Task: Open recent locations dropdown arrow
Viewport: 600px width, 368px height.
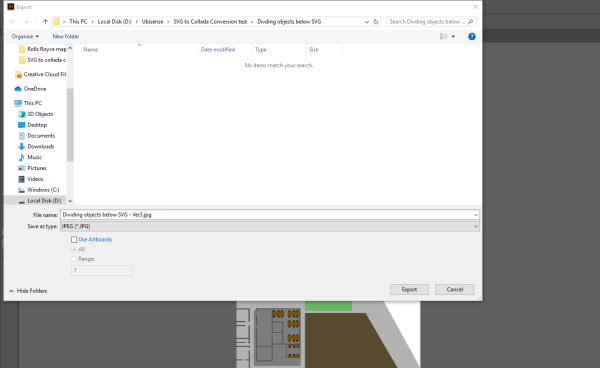Action: (x=36, y=22)
